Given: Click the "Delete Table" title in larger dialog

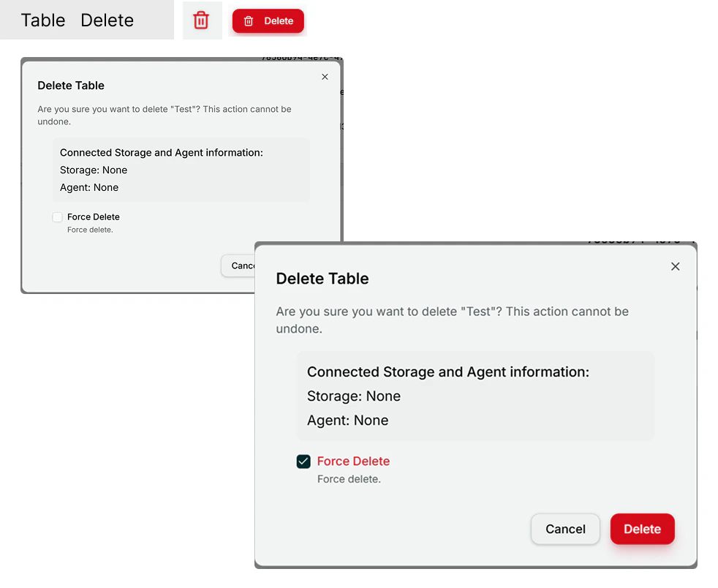Looking at the screenshot, I should 322,279.
